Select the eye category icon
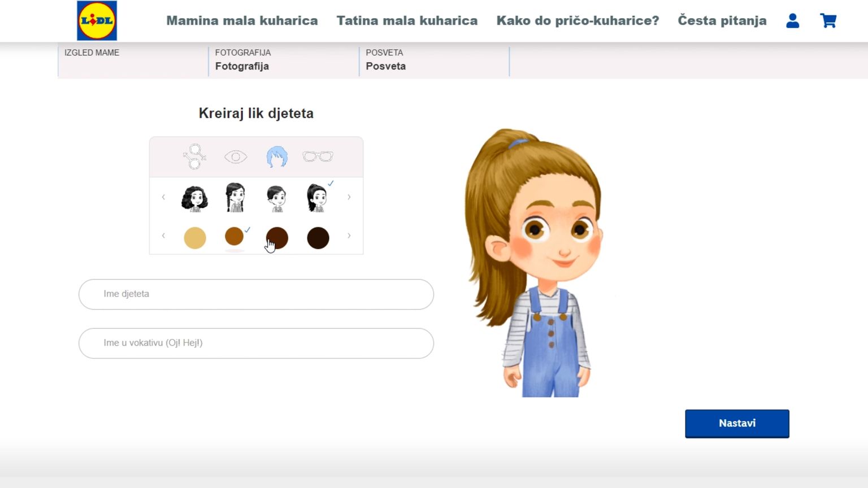This screenshot has height=488, width=868. (236, 157)
